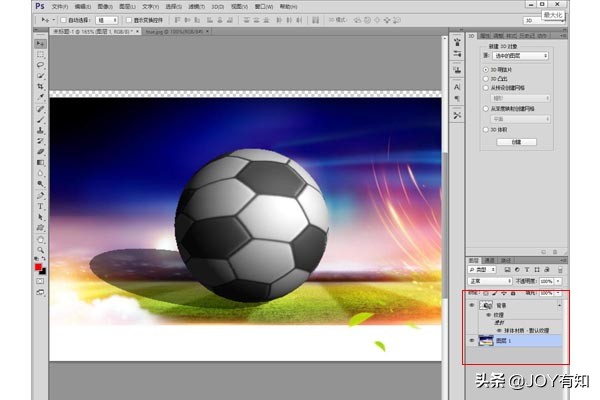The image size is (600, 400).
Task: Open the opacity 不透明度 slider arrow
Action: click(x=558, y=281)
